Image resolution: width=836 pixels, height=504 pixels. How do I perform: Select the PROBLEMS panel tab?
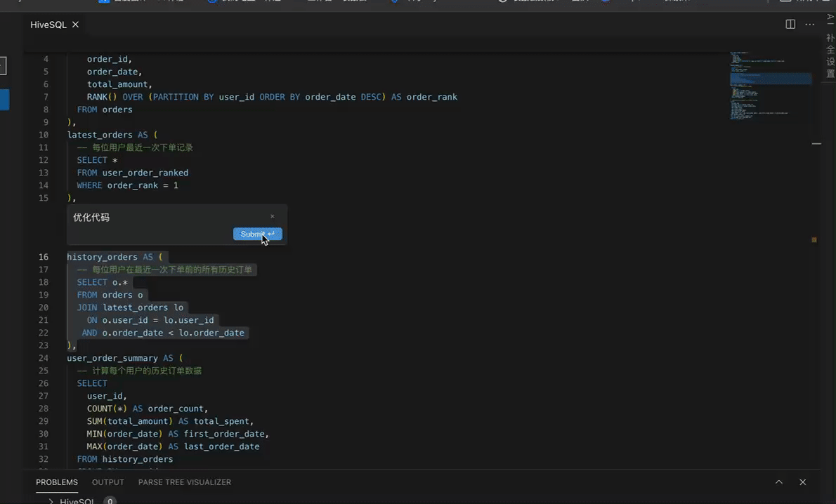click(x=57, y=482)
